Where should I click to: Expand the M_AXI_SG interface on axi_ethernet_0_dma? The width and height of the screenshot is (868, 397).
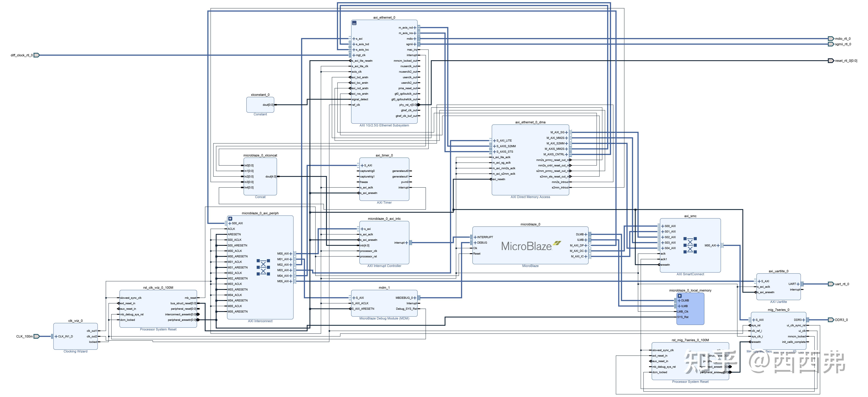click(x=566, y=132)
